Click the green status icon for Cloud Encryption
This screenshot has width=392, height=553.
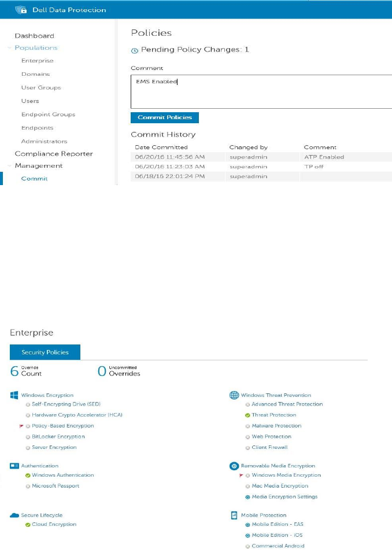tap(28, 525)
